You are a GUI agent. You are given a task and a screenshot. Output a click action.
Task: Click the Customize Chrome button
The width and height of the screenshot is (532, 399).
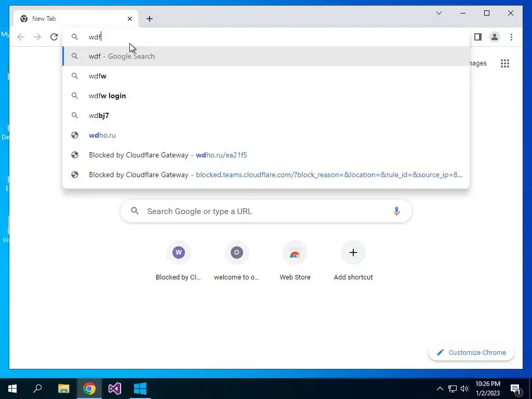tap(471, 353)
